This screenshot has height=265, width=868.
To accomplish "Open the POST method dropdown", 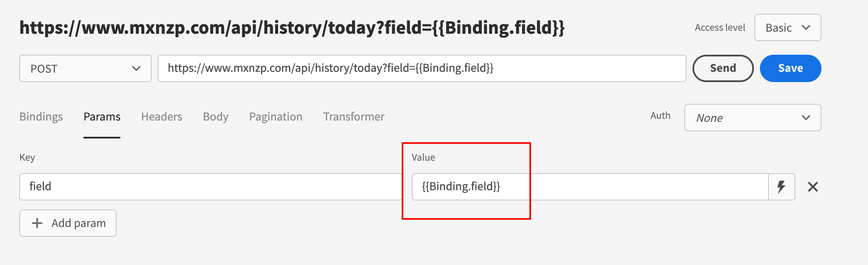I will pyautogui.click(x=85, y=68).
